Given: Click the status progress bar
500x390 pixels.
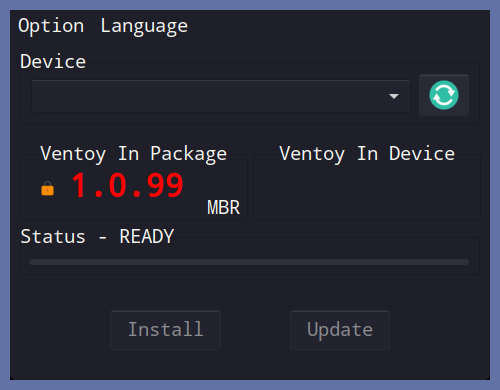Looking at the screenshot, I should 249,262.
